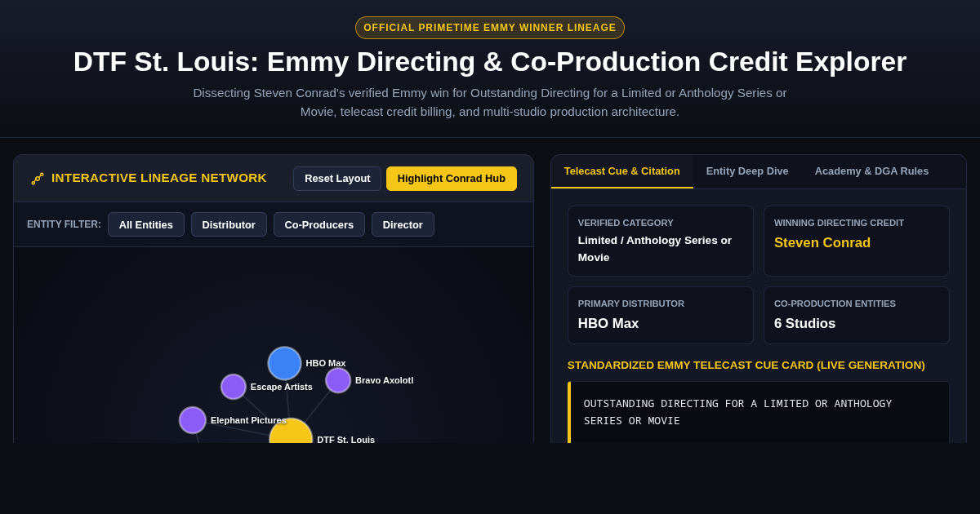
Task: Click the Standardized Emmy Telecast Cue Card heading
Action: (746, 366)
